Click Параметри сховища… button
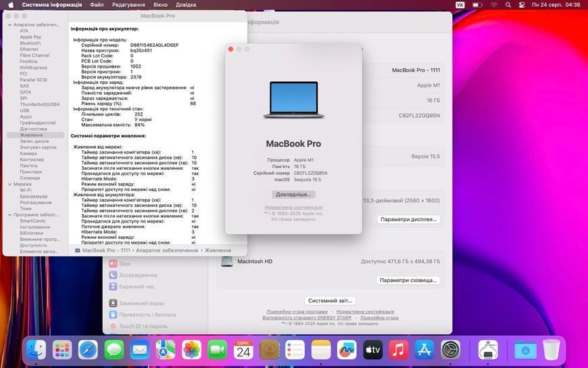The width and height of the screenshot is (588, 368). [408, 280]
